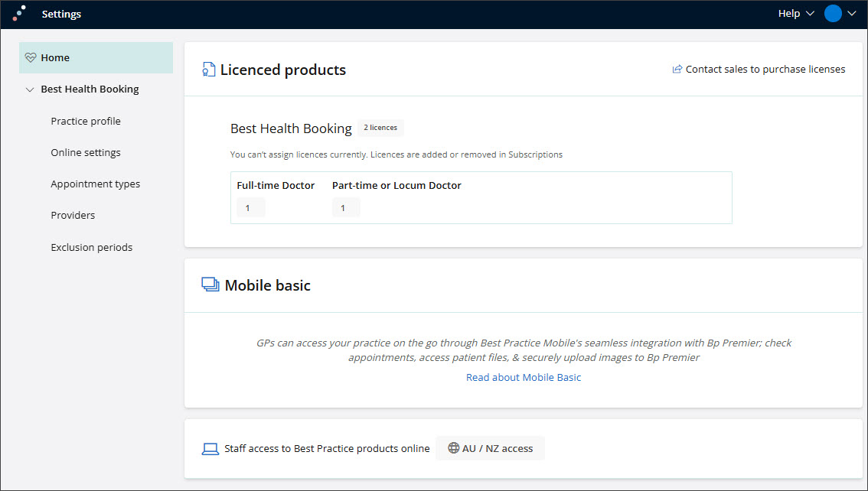Select Appointment types in sidebar
Screen dimensions: 868x491
point(95,184)
